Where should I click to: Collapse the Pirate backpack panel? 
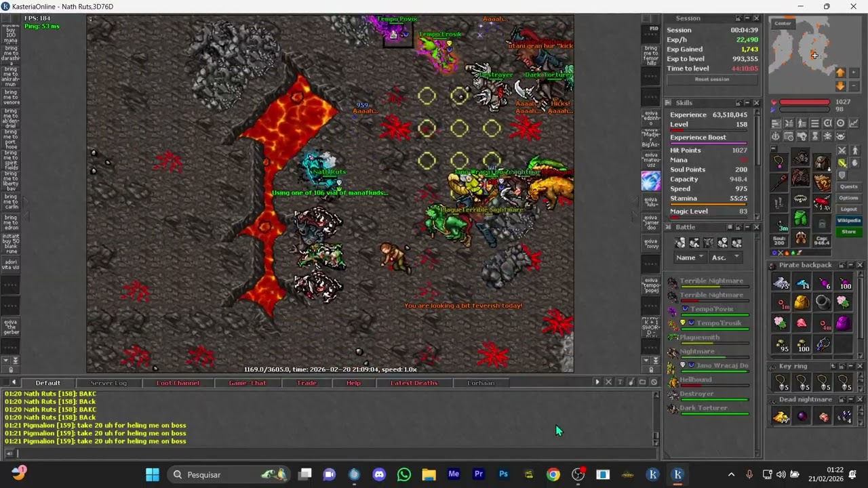click(851, 265)
